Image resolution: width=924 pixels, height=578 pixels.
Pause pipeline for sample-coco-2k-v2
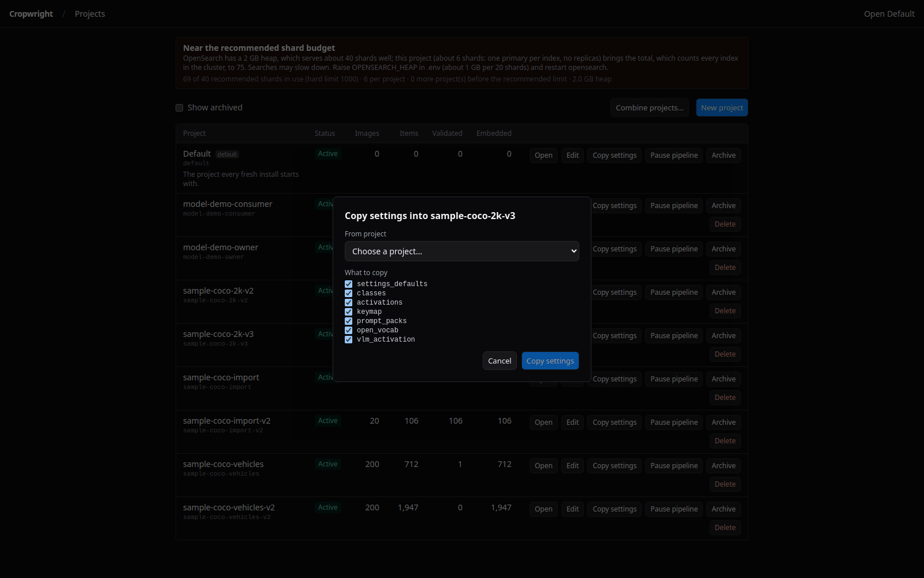pos(674,292)
